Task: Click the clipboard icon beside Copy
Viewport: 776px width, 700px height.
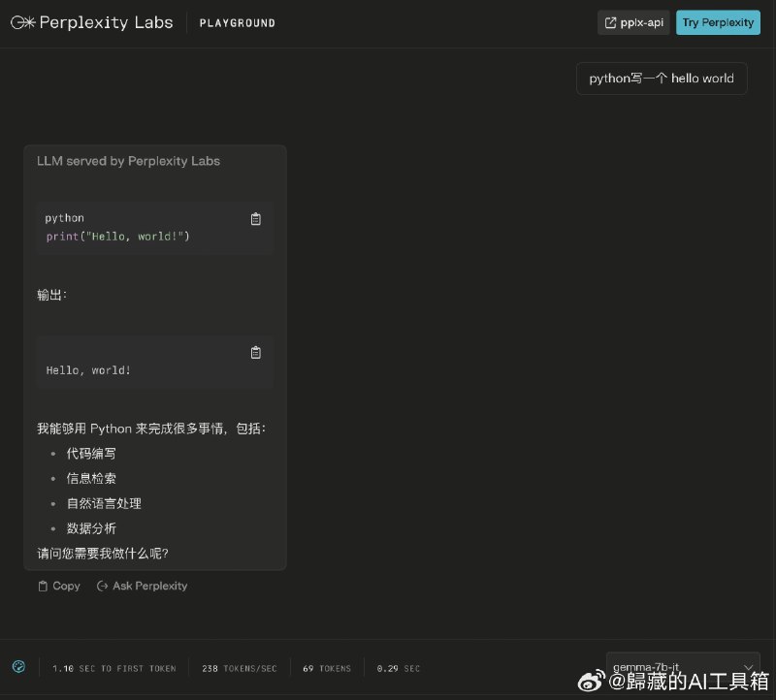Action: pyautogui.click(x=43, y=586)
